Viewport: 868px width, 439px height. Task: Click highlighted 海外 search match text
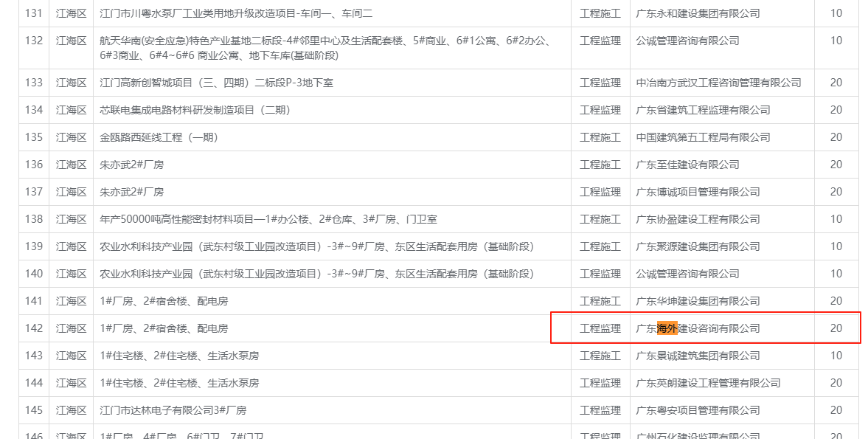pos(667,328)
